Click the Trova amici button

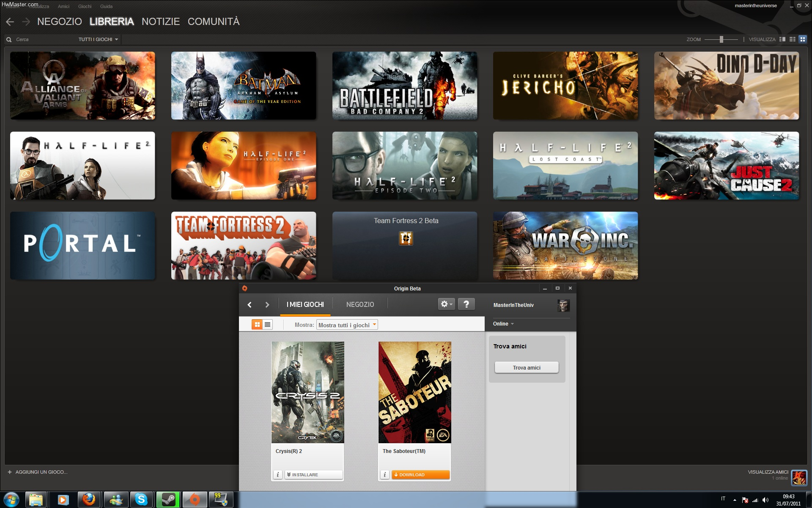click(527, 367)
